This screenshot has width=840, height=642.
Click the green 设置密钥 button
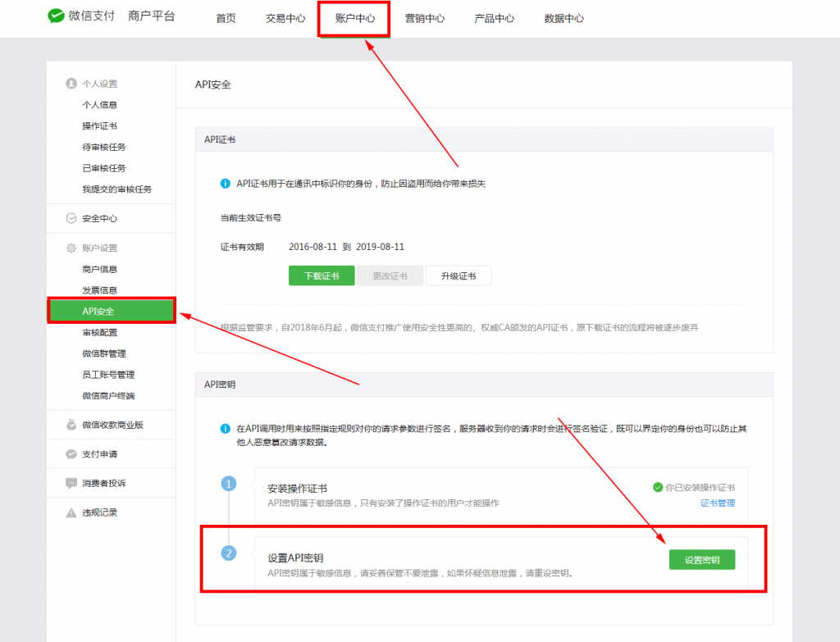(x=702, y=559)
